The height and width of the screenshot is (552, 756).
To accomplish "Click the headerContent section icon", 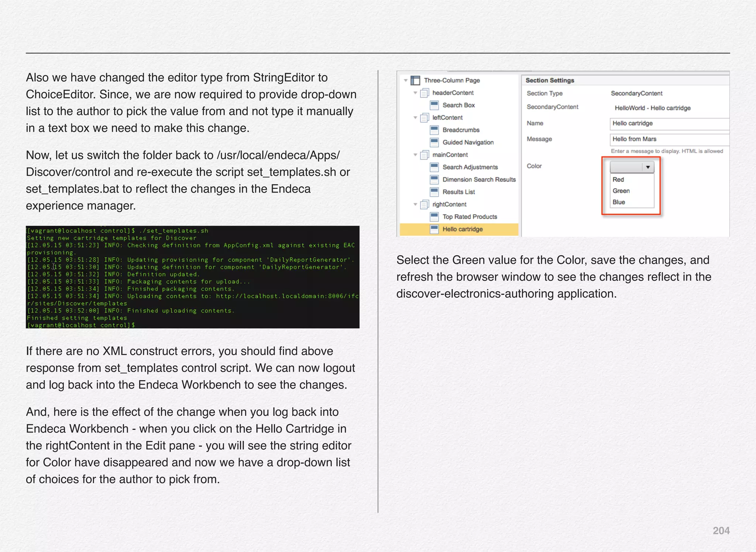I will point(425,93).
